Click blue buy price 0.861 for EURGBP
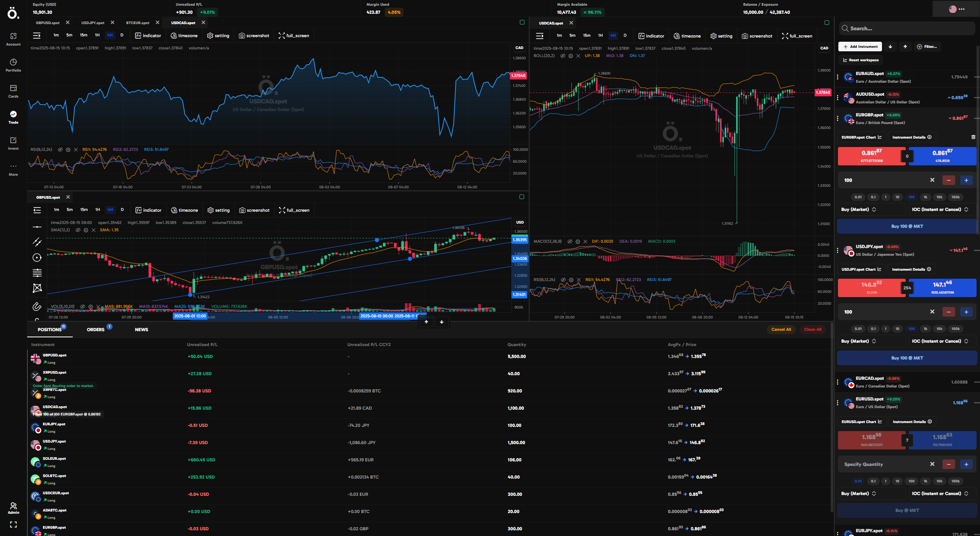This screenshot has width=980, height=536. [x=942, y=156]
